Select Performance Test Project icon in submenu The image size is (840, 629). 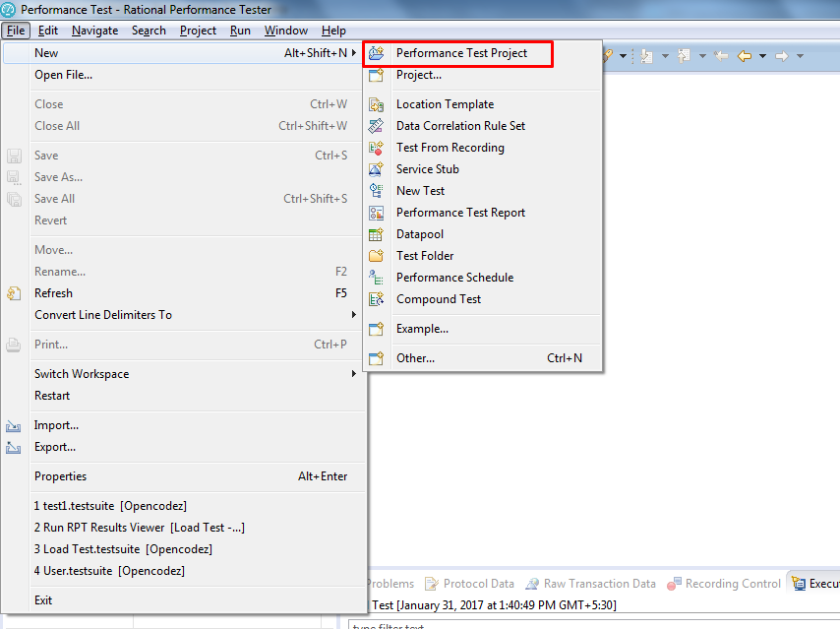pos(376,53)
